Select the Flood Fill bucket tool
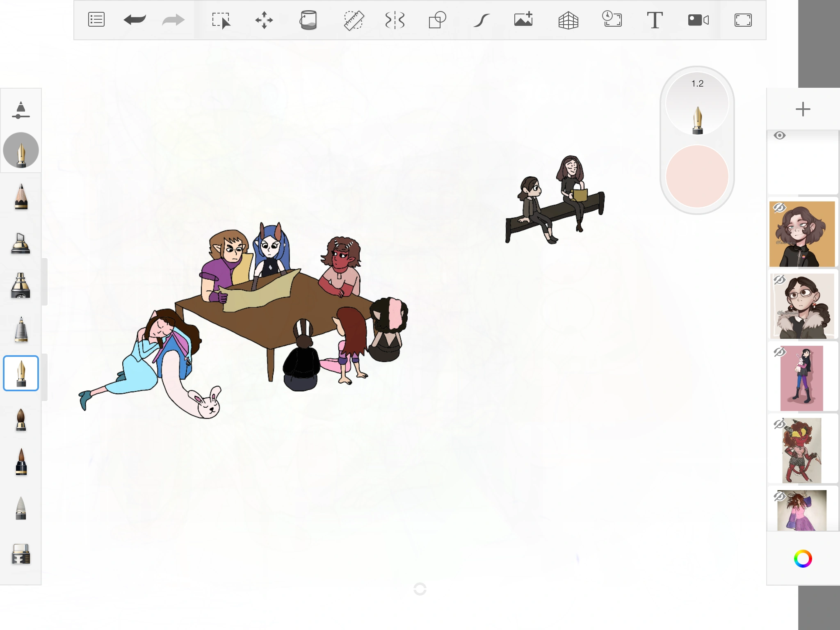Viewport: 840px width, 630px height. tap(308, 20)
